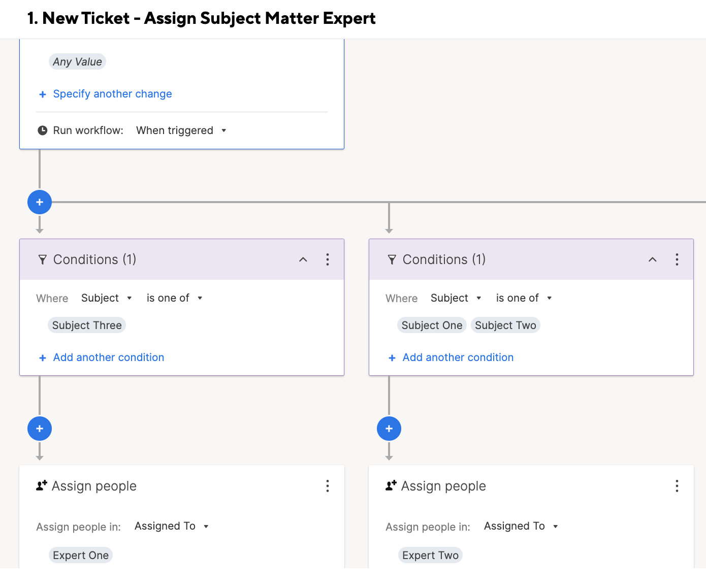Click plus button under Subject Three conditions
Image resolution: width=706 pixels, height=588 pixels.
tap(40, 429)
